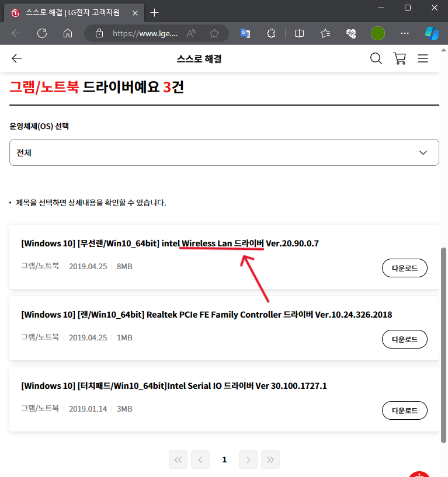
Task: Go to next page arrow button
Action: 248,459
